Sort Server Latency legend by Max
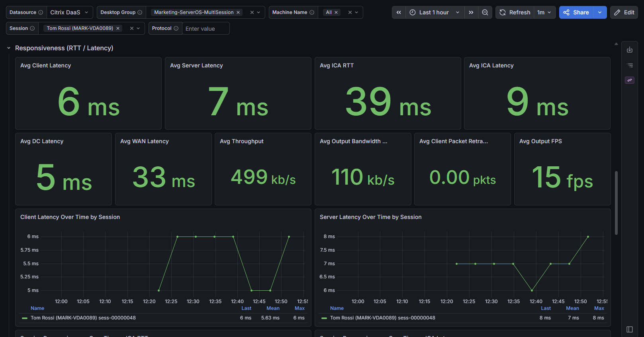 tap(599, 308)
